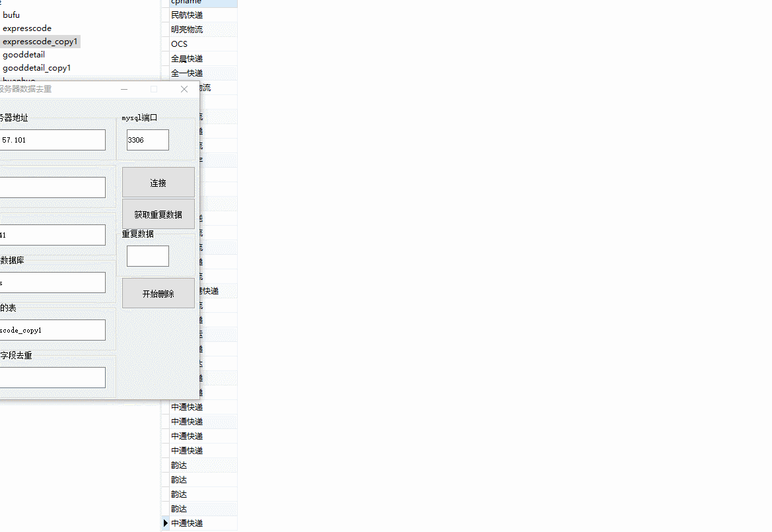Image resolution: width=772 pixels, height=532 pixels.
Task: Click the 重复数据 result box
Action: 148,256
